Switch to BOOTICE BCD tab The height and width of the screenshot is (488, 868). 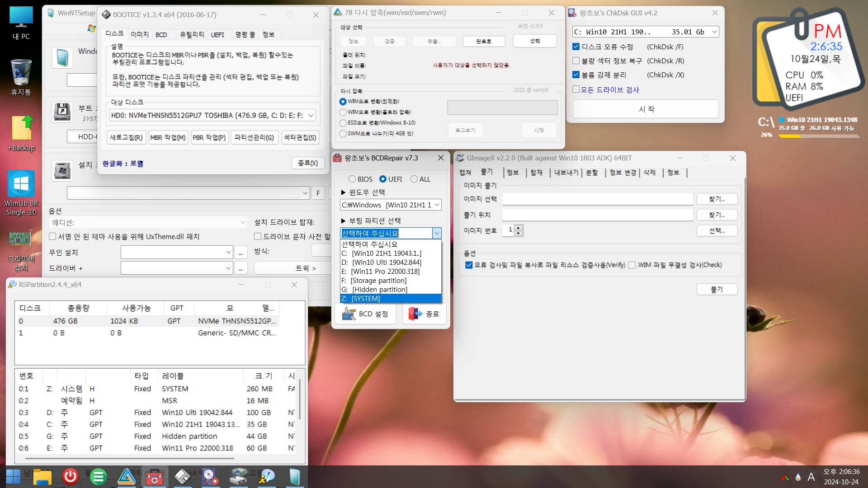coord(161,34)
